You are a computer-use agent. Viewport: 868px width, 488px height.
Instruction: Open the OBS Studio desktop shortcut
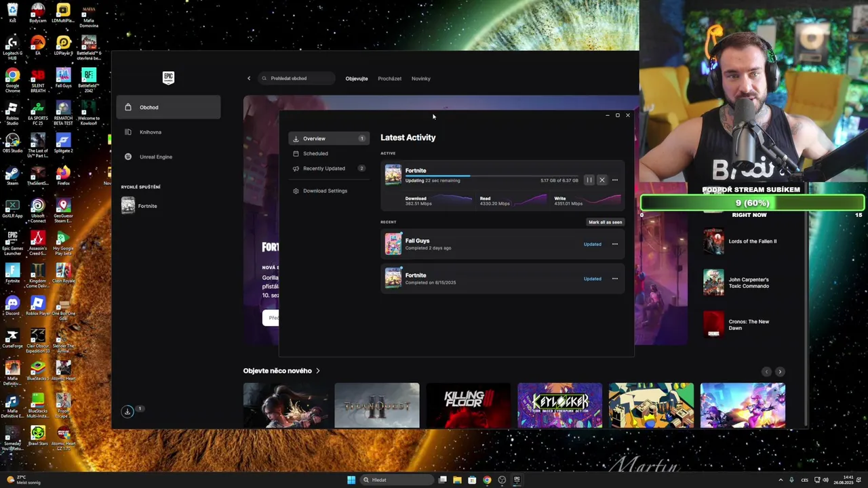tap(12, 143)
